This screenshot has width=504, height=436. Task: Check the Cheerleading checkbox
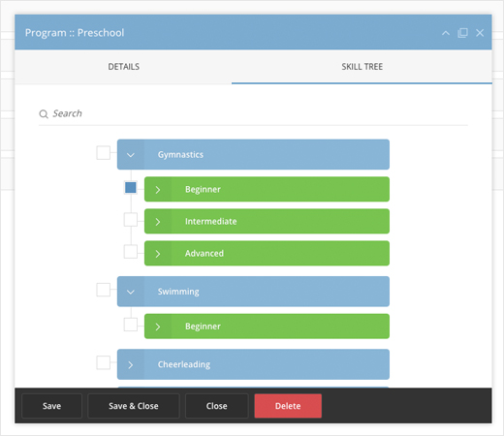pos(104,362)
